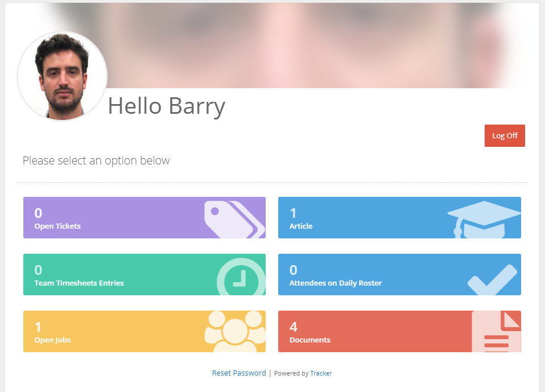Follow the Reset Password link

(239, 373)
